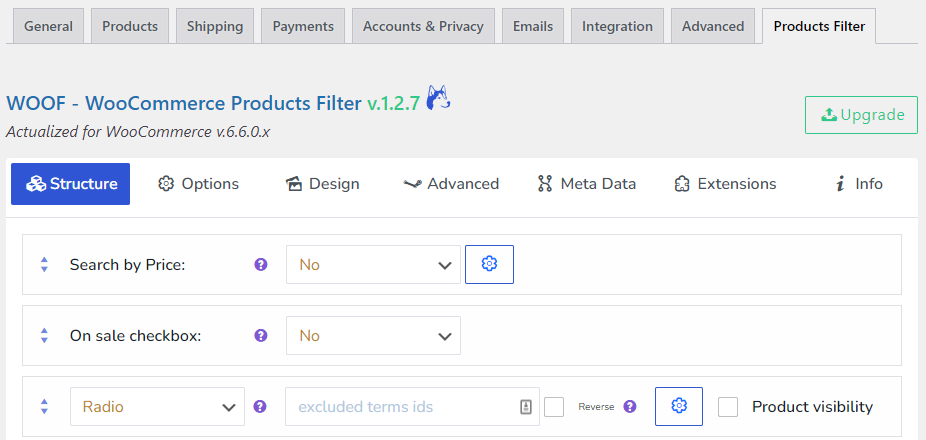Click the drag handle arrows for the Radio row
This screenshot has width=926, height=440.
44,406
